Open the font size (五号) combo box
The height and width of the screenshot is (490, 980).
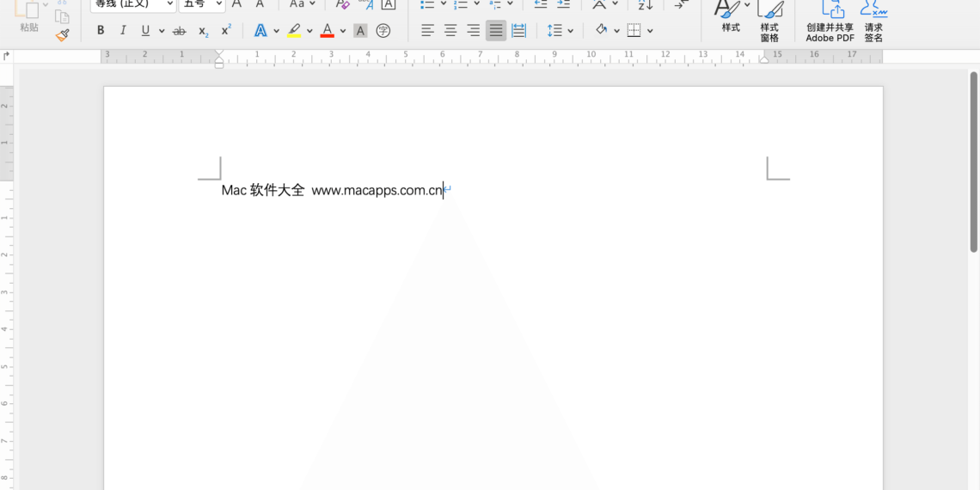(202, 3)
